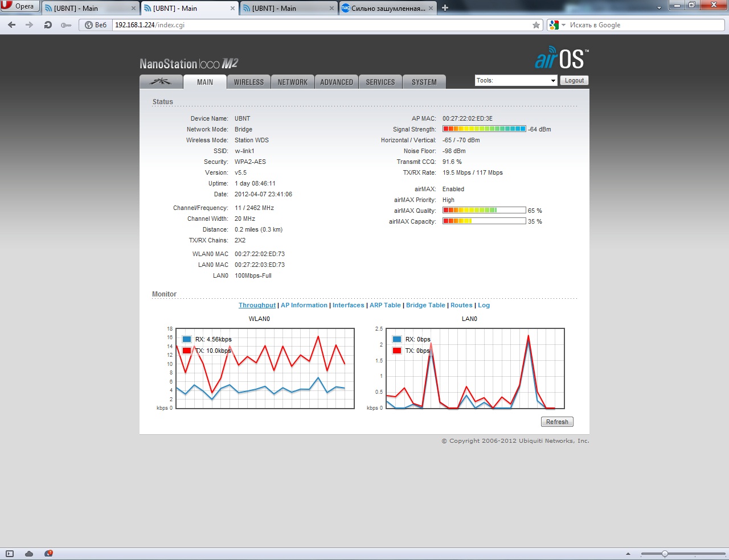Switch to the first [UBNT] - Main tab

[91, 9]
